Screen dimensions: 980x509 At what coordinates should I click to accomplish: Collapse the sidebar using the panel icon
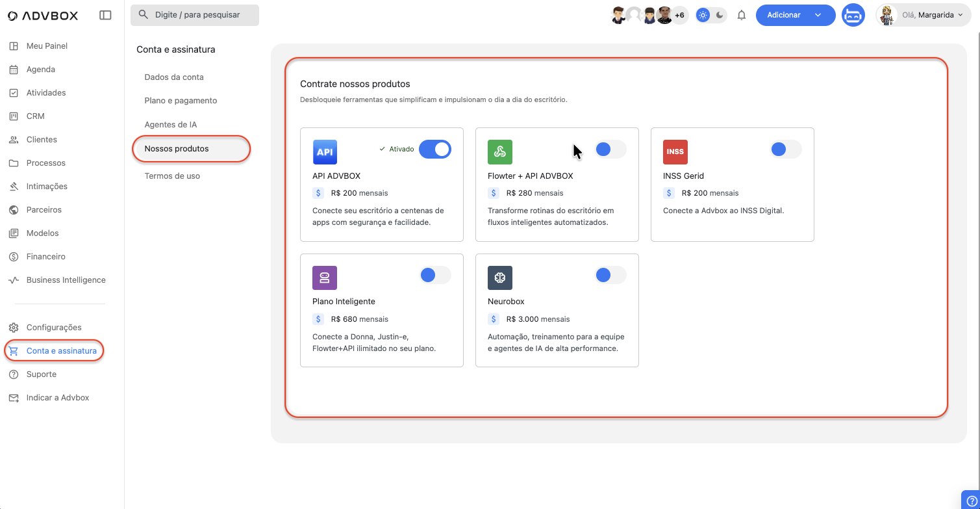105,15
